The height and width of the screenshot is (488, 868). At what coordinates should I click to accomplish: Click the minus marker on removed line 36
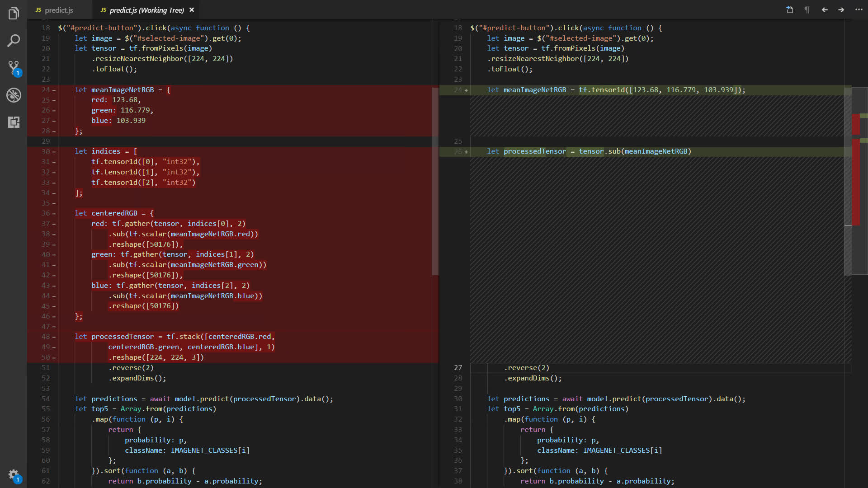click(54, 213)
